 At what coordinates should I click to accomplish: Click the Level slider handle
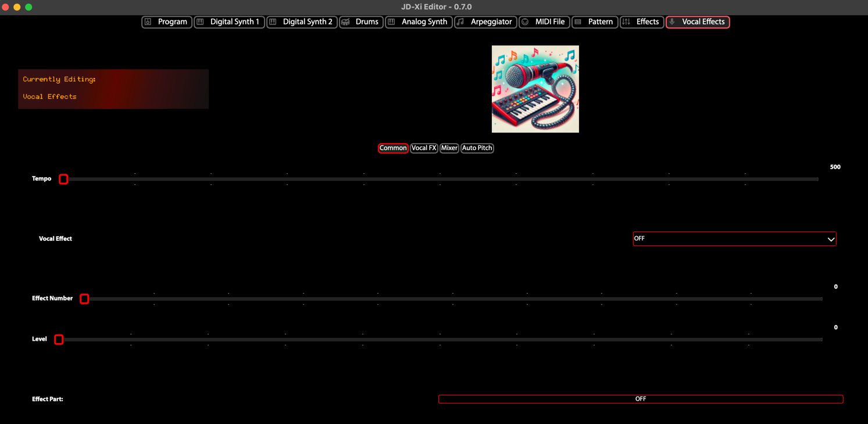(x=59, y=340)
